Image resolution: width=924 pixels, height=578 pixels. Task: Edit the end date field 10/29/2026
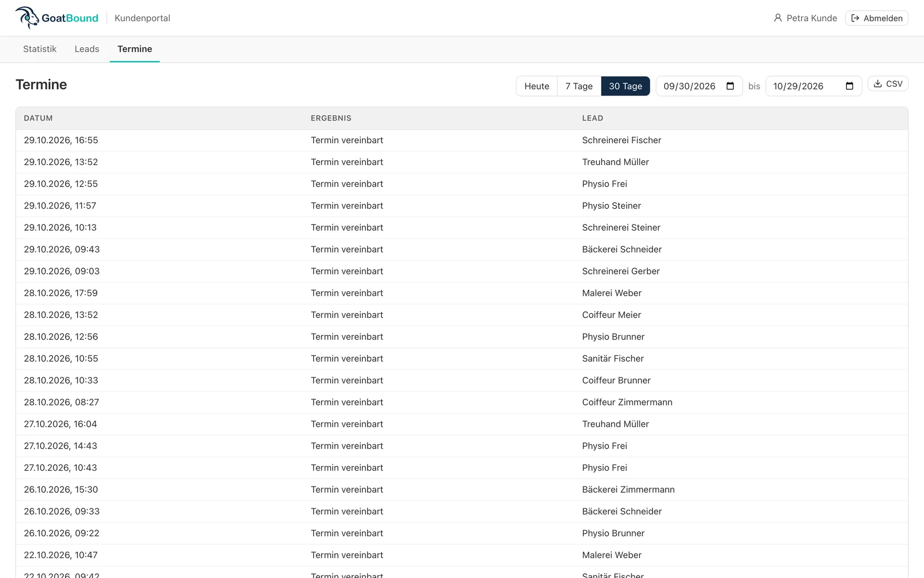814,86
